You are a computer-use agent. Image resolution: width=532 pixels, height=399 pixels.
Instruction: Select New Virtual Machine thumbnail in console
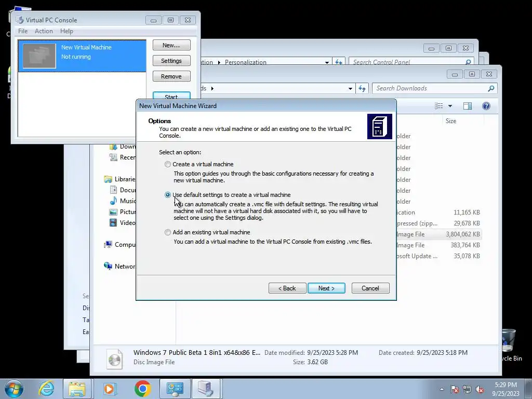(x=39, y=56)
